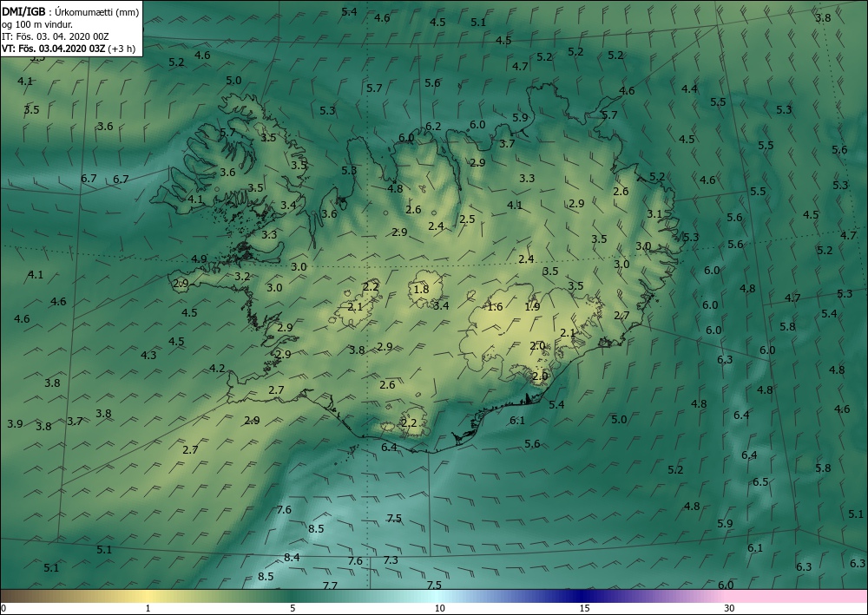
Task: Select the 4.4 value in the northeast sea
Action: [689, 88]
